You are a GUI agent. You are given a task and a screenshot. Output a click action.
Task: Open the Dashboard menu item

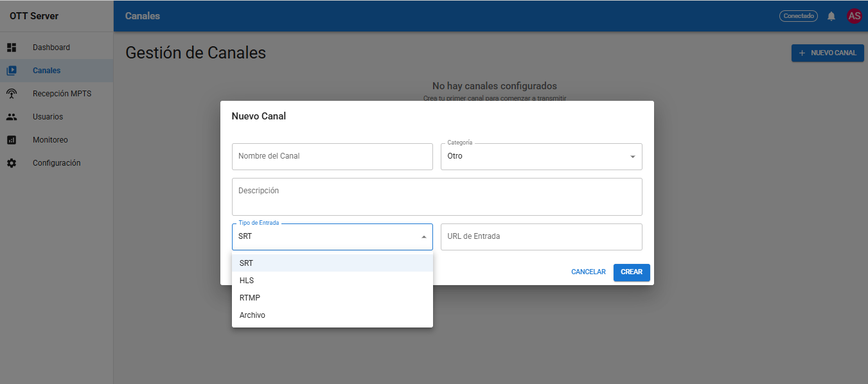(x=57, y=48)
